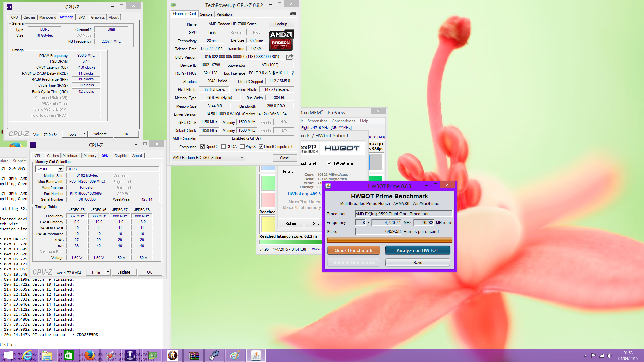Screen dimensions: 644x362
Task: Show hidden system tray icons
Action: pos(585,356)
